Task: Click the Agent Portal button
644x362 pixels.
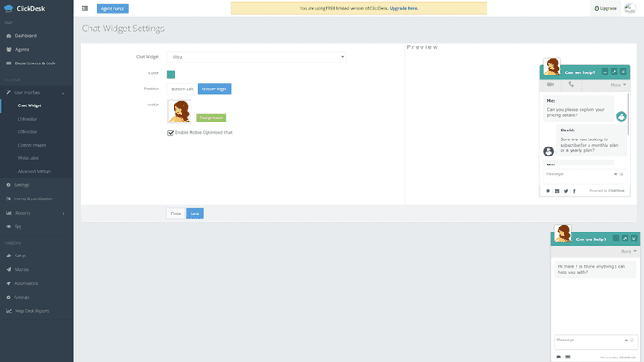Action: point(113,9)
